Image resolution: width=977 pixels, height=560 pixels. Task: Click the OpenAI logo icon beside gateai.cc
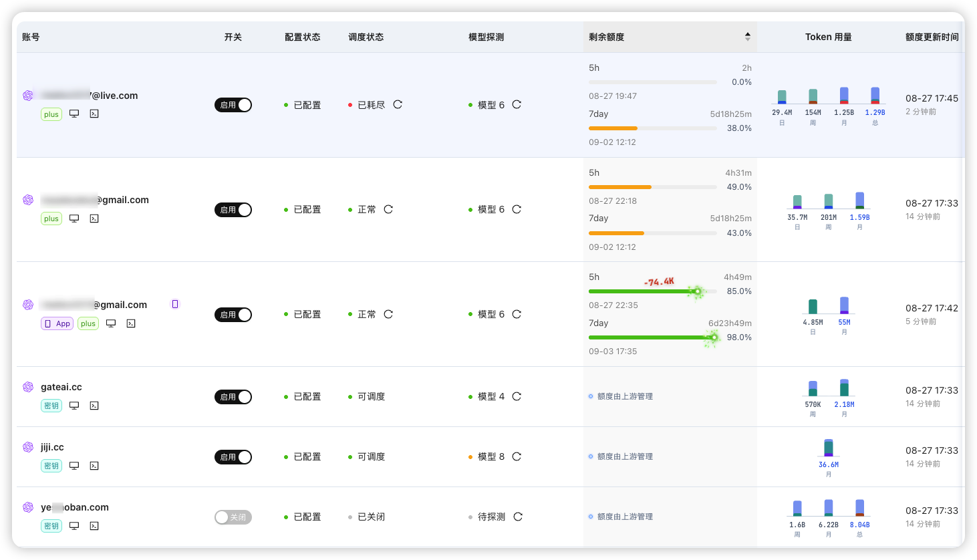28,387
